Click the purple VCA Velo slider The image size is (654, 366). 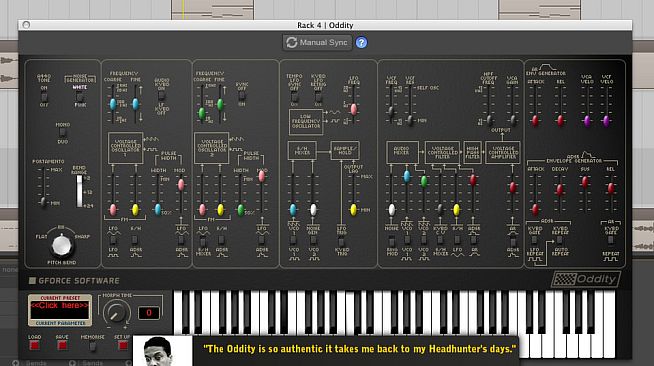pyautogui.click(x=587, y=121)
